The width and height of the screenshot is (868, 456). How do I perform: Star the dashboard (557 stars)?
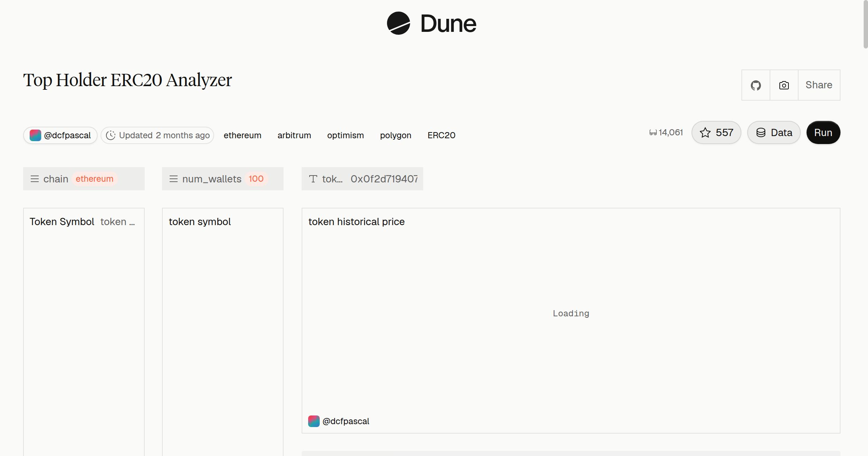tap(716, 132)
